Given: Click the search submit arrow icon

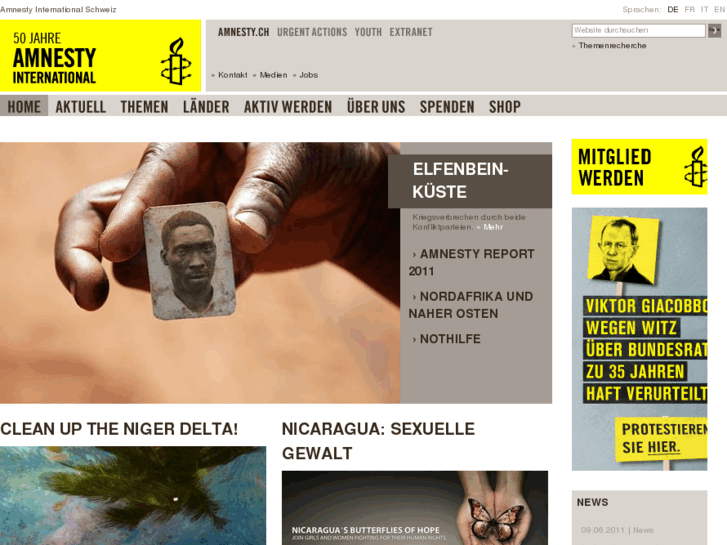Looking at the screenshot, I should click(x=714, y=31).
